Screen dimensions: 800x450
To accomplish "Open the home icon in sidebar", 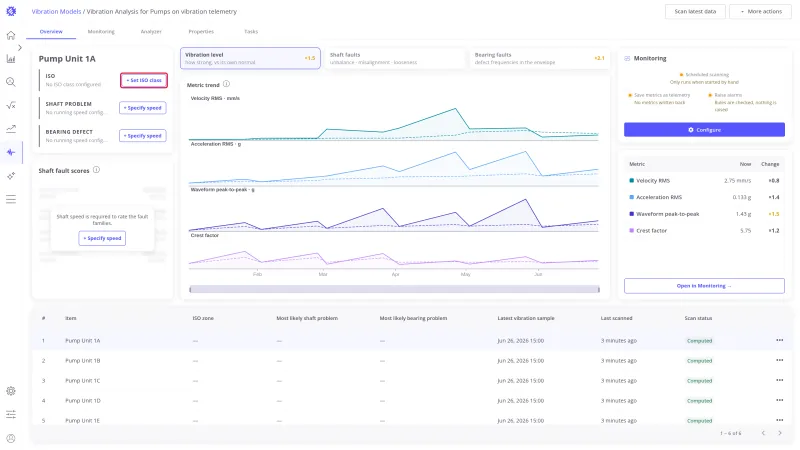I will click(11, 35).
